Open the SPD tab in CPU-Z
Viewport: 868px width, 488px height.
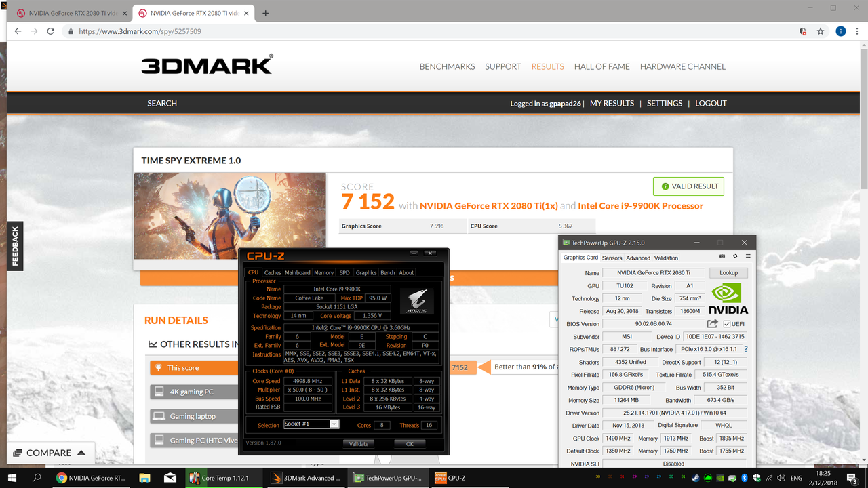[344, 272]
